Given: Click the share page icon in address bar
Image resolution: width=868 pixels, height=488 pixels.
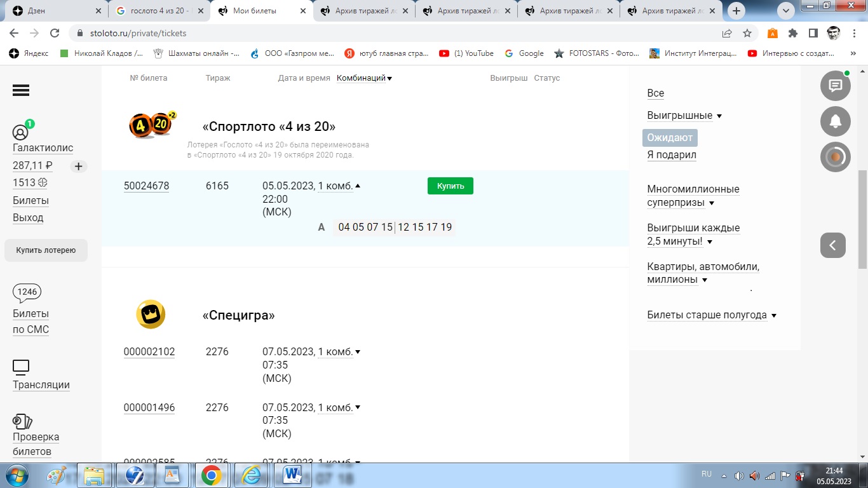Looking at the screenshot, I should (727, 33).
